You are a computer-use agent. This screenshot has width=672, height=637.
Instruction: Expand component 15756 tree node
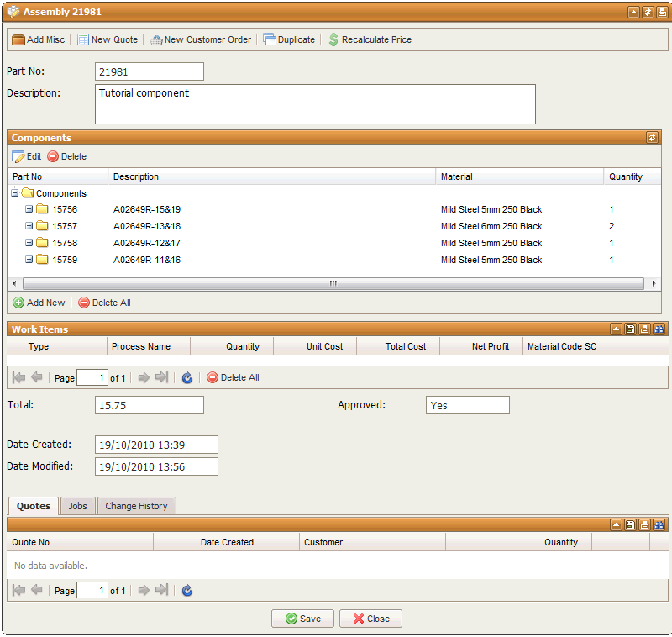tap(29, 209)
